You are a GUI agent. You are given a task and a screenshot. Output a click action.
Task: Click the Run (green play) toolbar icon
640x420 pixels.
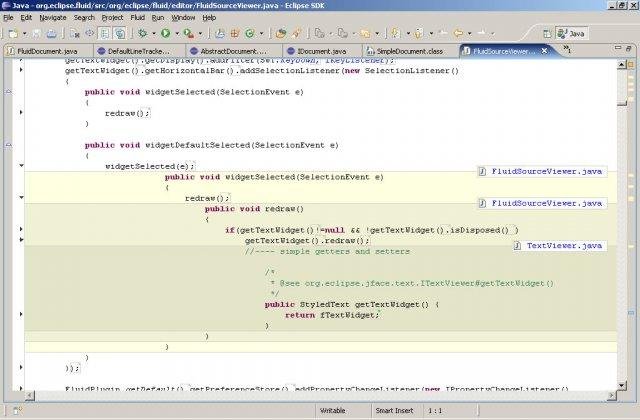point(165,33)
